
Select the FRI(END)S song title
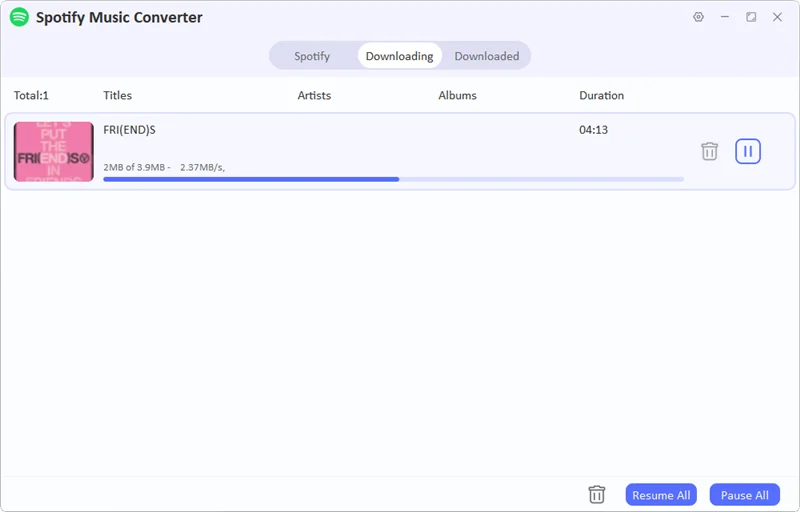[129, 130]
